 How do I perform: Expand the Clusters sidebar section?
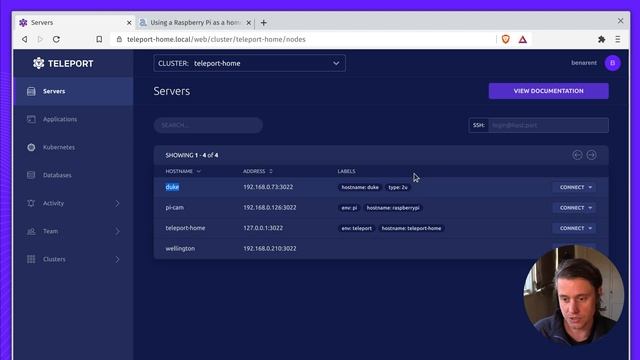pyautogui.click(x=73, y=259)
